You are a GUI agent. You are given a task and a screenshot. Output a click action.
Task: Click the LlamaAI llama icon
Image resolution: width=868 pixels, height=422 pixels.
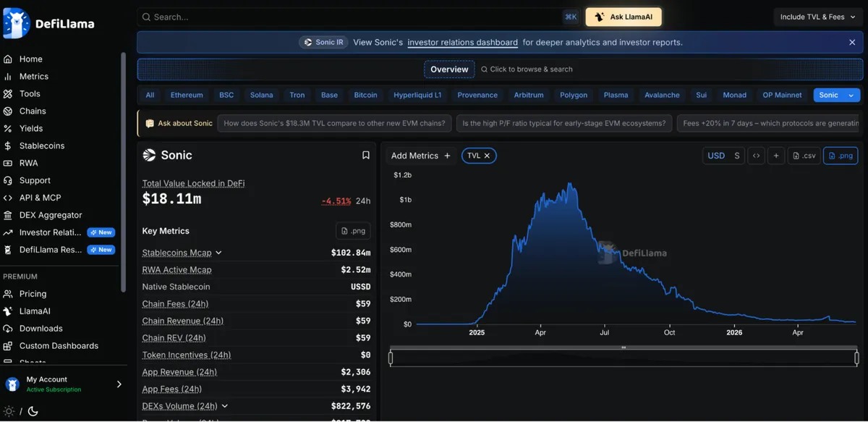(x=8, y=311)
